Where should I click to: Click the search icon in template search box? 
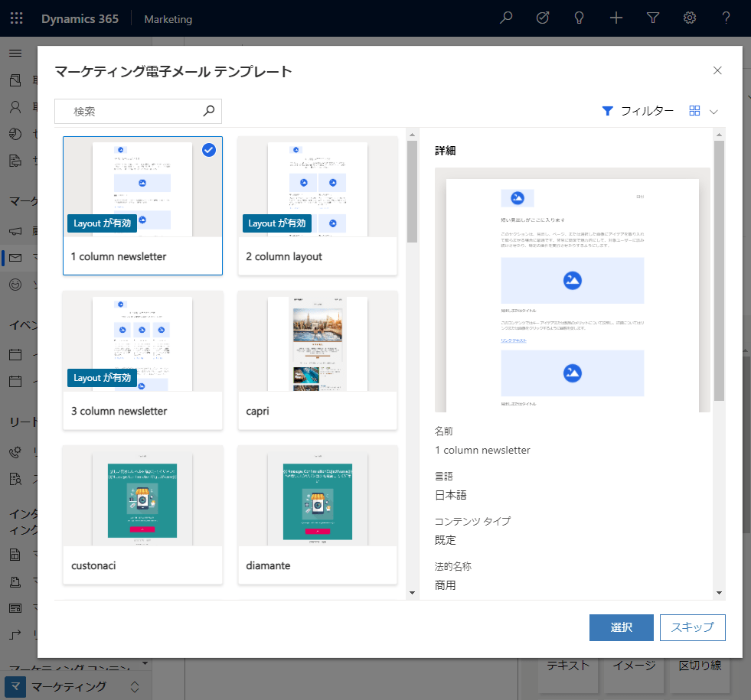[x=209, y=111]
